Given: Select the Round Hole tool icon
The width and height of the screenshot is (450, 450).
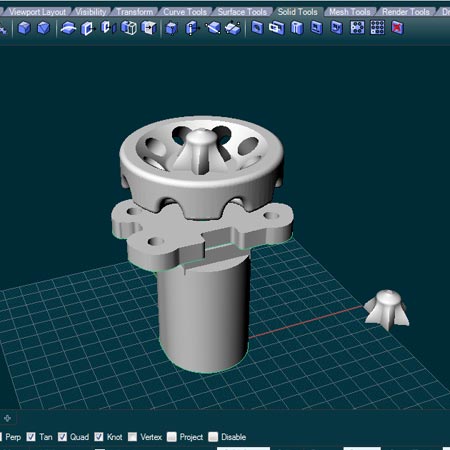Looking at the screenshot, I should click(257, 28).
